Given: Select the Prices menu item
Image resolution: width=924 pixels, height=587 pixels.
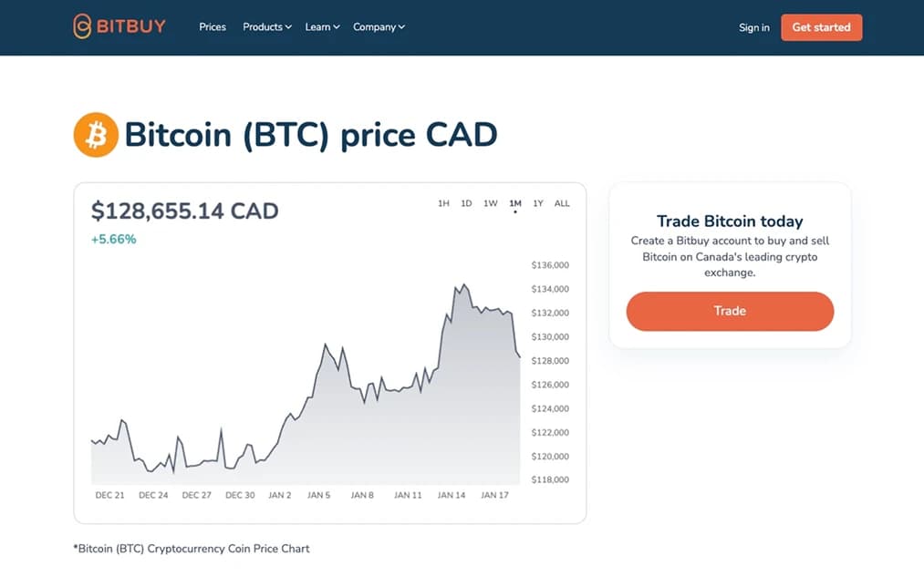Looking at the screenshot, I should click(212, 27).
